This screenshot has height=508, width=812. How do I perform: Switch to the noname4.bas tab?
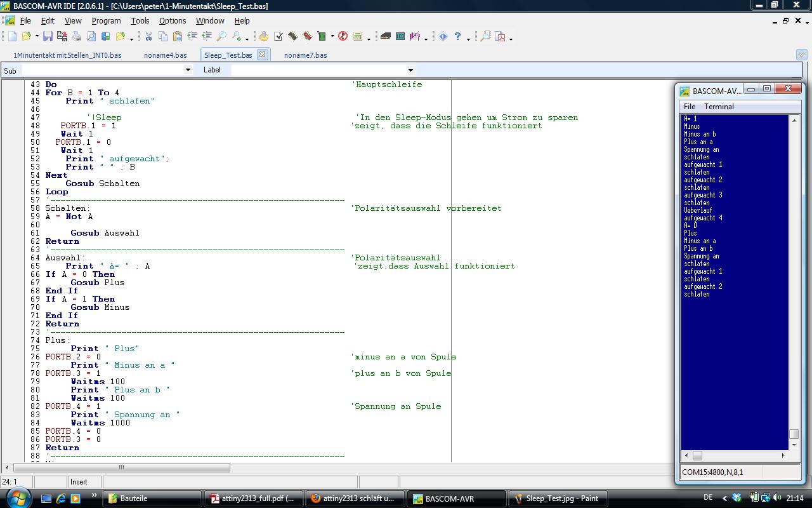pos(166,55)
